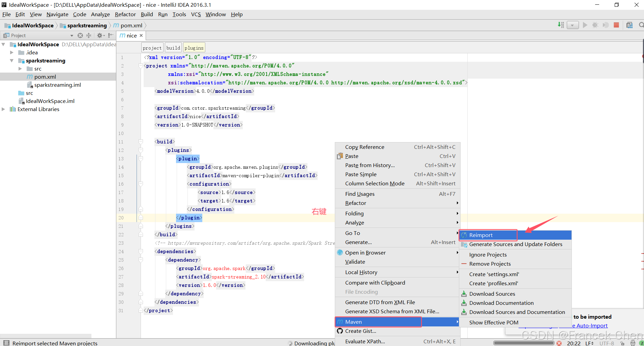Viewport: 644px width, 346px height.
Task: Close the nice editor tab
Action: [x=141, y=35]
